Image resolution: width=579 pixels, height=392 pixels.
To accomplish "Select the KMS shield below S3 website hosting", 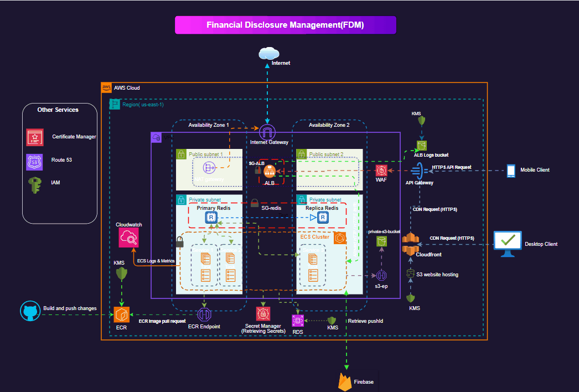I will click(411, 298).
